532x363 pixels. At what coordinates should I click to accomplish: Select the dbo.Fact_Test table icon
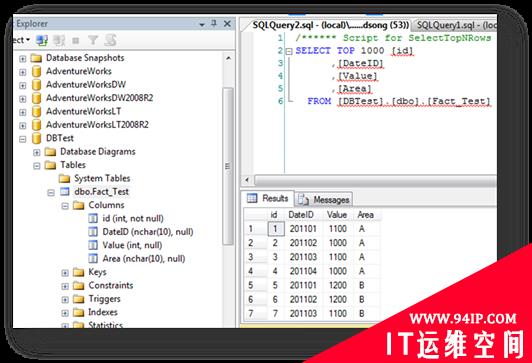64,192
